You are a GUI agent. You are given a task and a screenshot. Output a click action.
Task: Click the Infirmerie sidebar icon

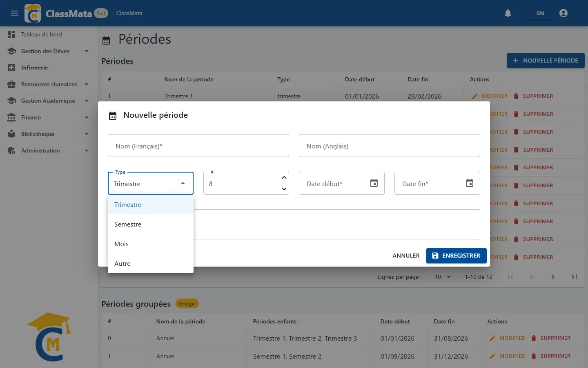point(11,67)
